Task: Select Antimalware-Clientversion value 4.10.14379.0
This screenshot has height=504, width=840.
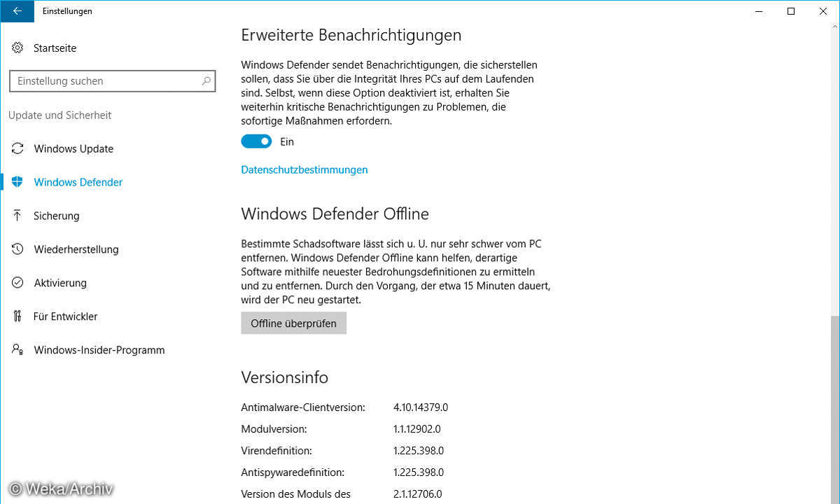Action: (421, 407)
